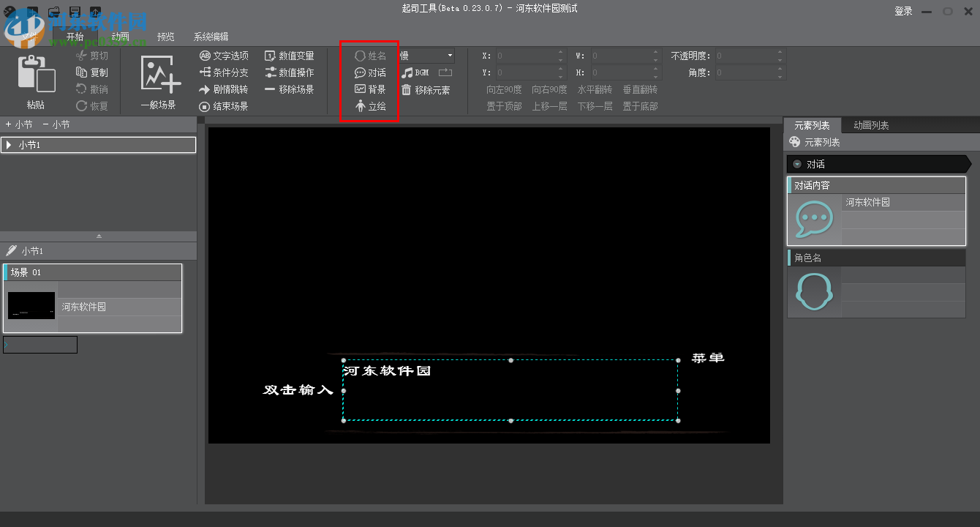Add a numeric variable (数值变量)
Screen dimensions: 980x527
pos(290,56)
